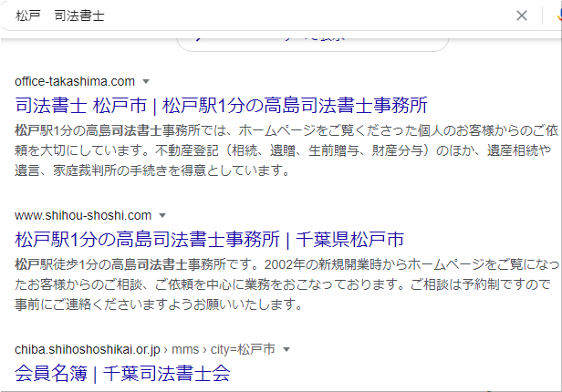This screenshot has height=392, width=562.
Task: Click the word 松戸 in the search query
Action: pos(28,15)
